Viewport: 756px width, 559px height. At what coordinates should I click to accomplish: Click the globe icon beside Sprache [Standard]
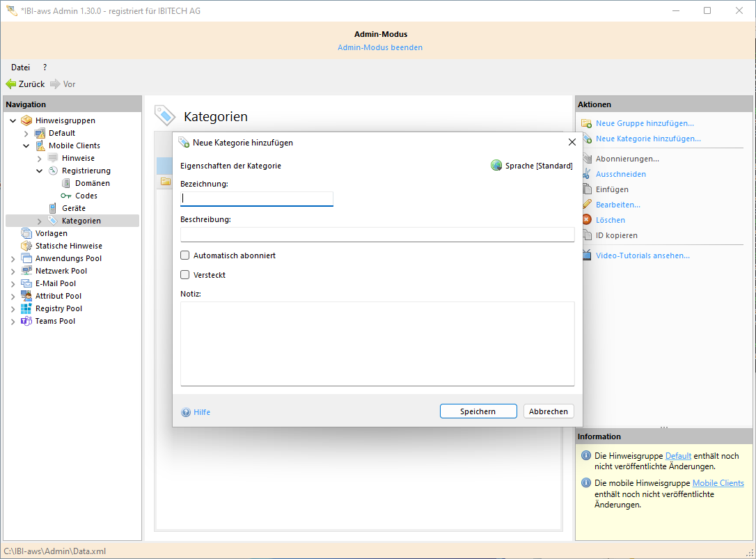(x=496, y=166)
